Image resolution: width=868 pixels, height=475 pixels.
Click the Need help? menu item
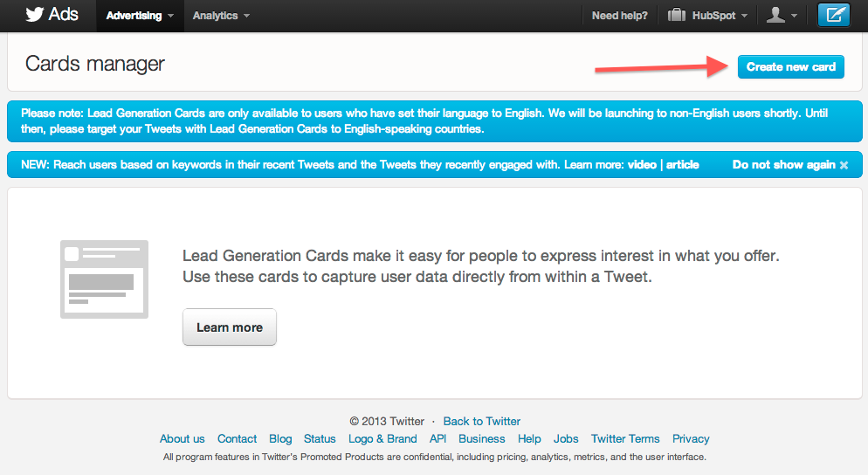point(619,16)
